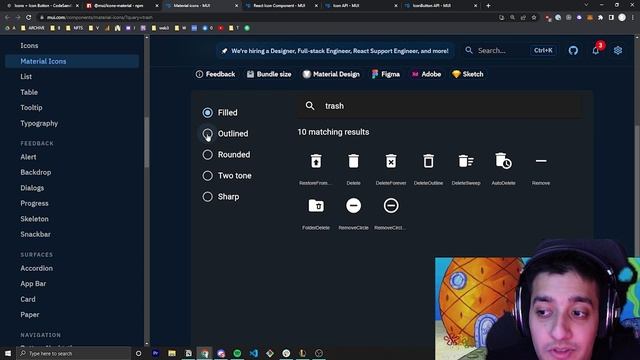Bookmark page with the star icon
The image size is (640, 360).
[534, 18]
